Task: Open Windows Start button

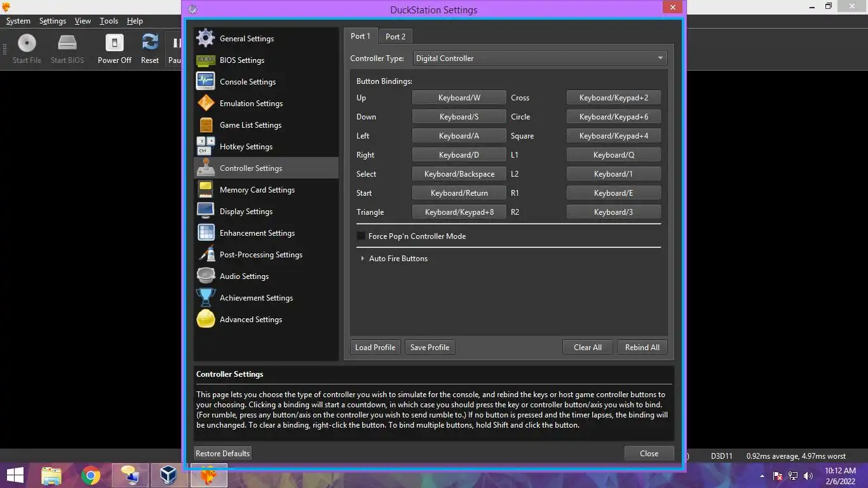Action: click(15, 475)
